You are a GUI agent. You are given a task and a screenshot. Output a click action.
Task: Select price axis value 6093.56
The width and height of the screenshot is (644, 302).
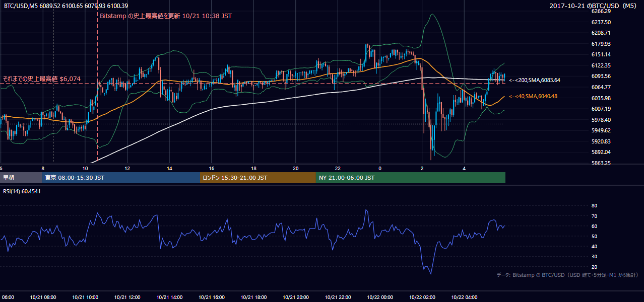(601, 76)
